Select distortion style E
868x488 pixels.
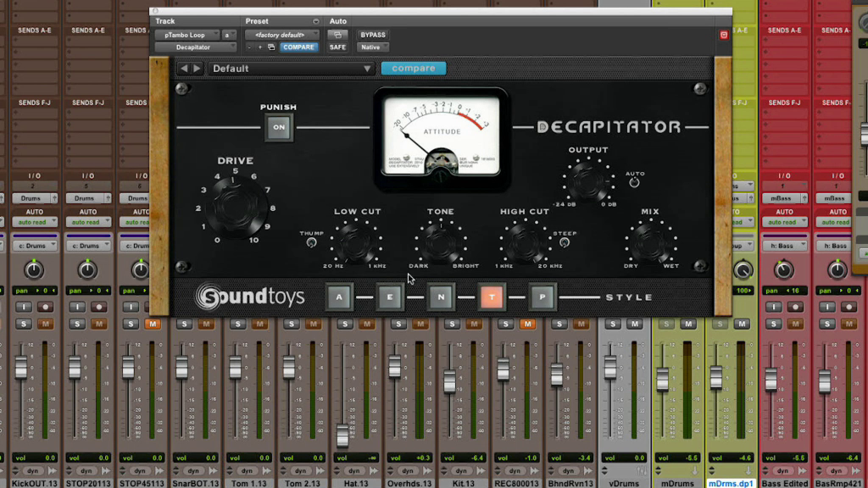tap(390, 297)
